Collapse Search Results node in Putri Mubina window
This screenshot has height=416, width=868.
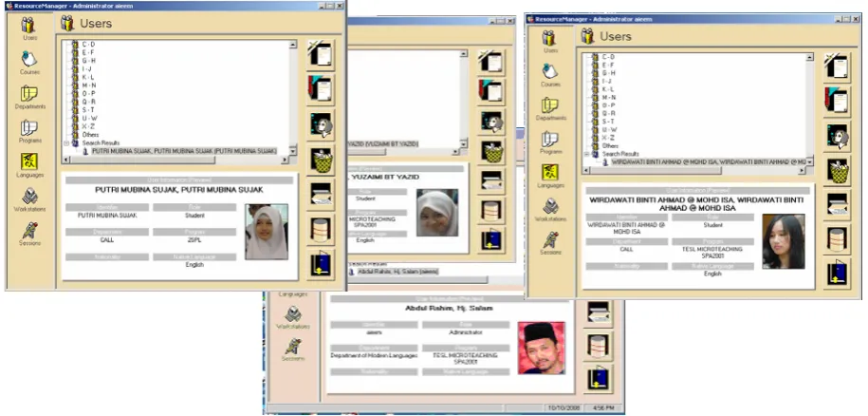pyautogui.click(x=66, y=142)
